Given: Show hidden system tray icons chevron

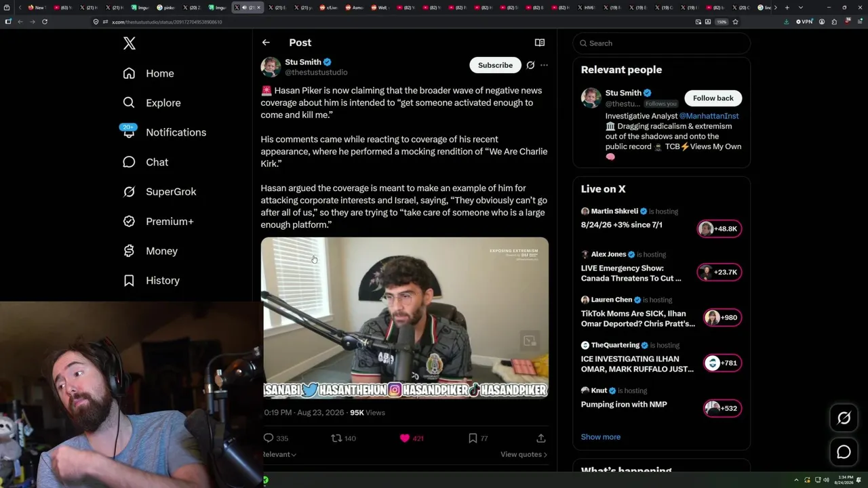Looking at the screenshot, I should pyautogui.click(x=797, y=480).
